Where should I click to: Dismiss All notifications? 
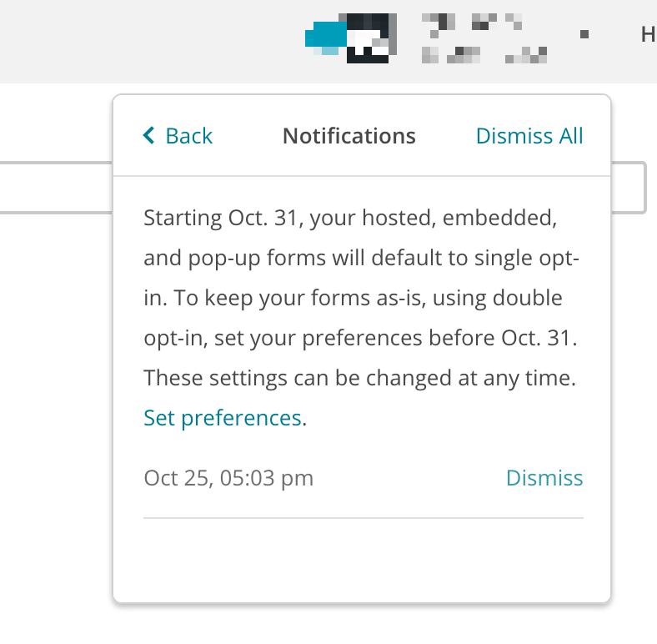(529, 136)
